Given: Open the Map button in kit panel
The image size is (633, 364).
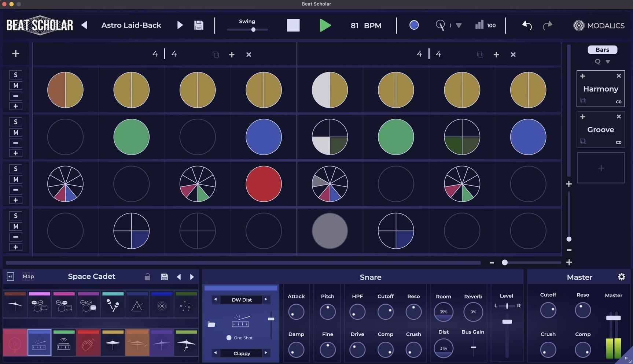Looking at the screenshot, I should [x=28, y=276].
